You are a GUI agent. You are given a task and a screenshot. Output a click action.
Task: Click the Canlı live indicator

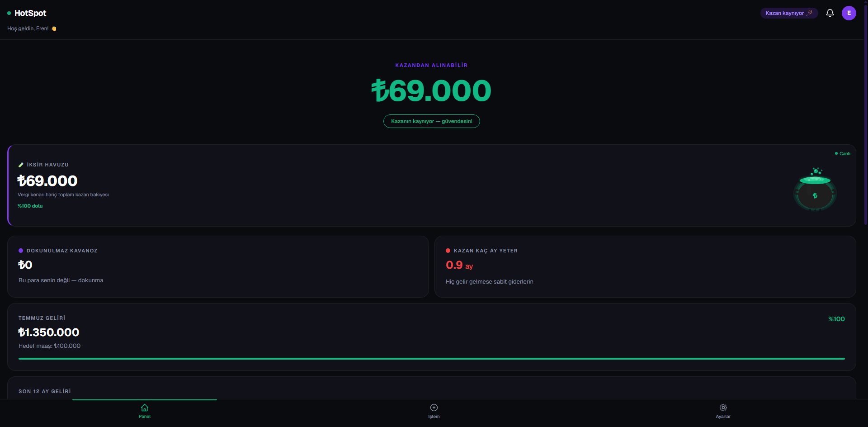[x=843, y=154]
